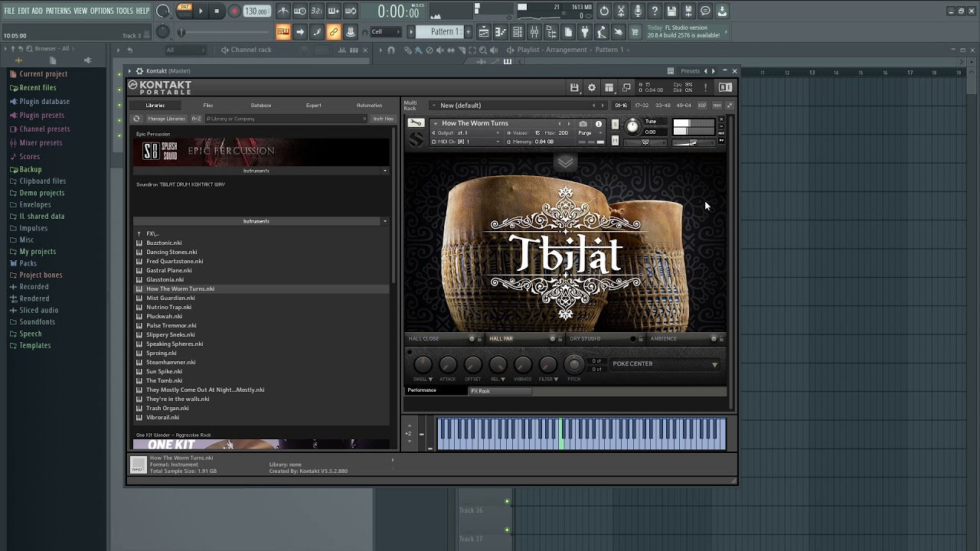Toggle HALL FAR mic power LED
Image resolution: width=980 pixels, height=551 pixels.
[552, 338]
